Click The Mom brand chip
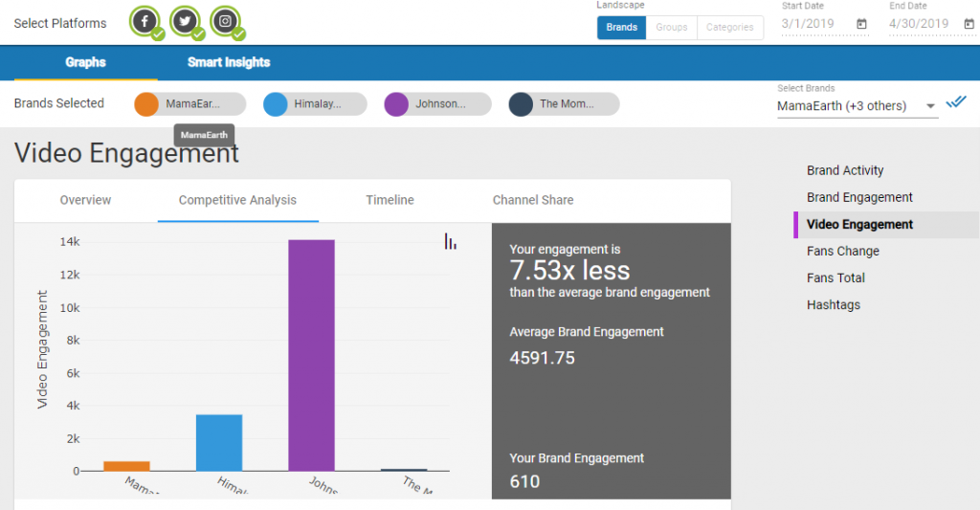This screenshot has height=510, width=980. (564, 103)
